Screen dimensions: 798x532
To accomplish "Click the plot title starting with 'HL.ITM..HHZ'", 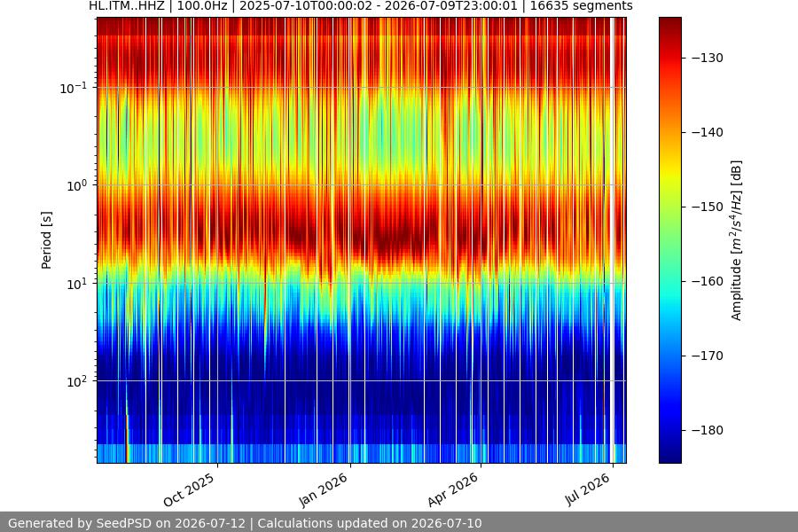I will pos(360,6).
